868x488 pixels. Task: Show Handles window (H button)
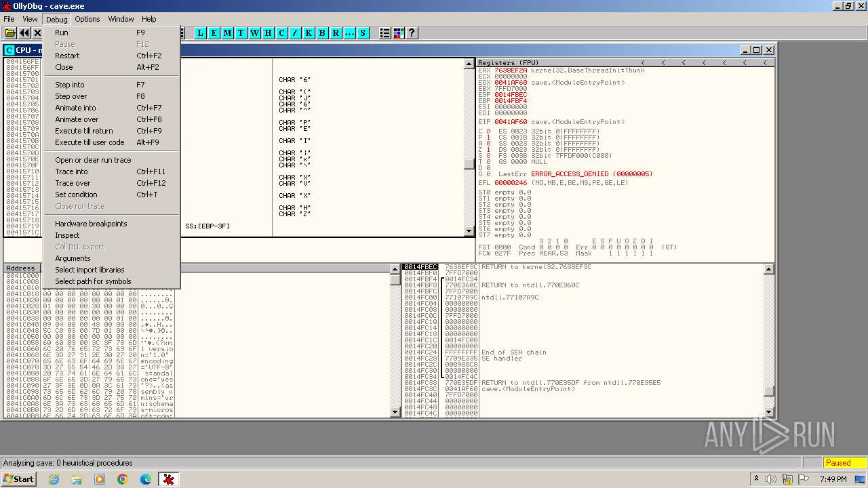click(269, 33)
